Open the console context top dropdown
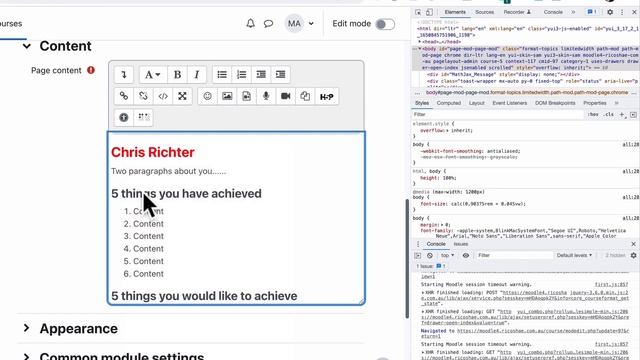This screenshot has width=640, height=360. 447,256
